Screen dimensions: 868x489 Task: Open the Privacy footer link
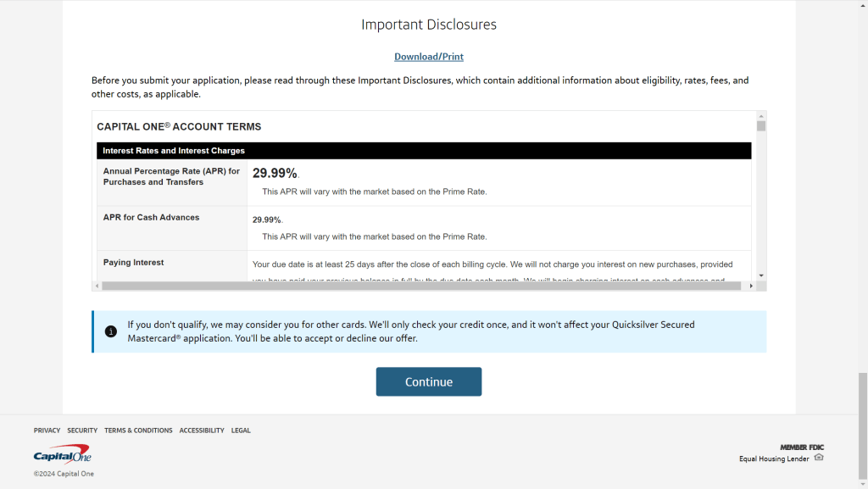pos(47,431)
